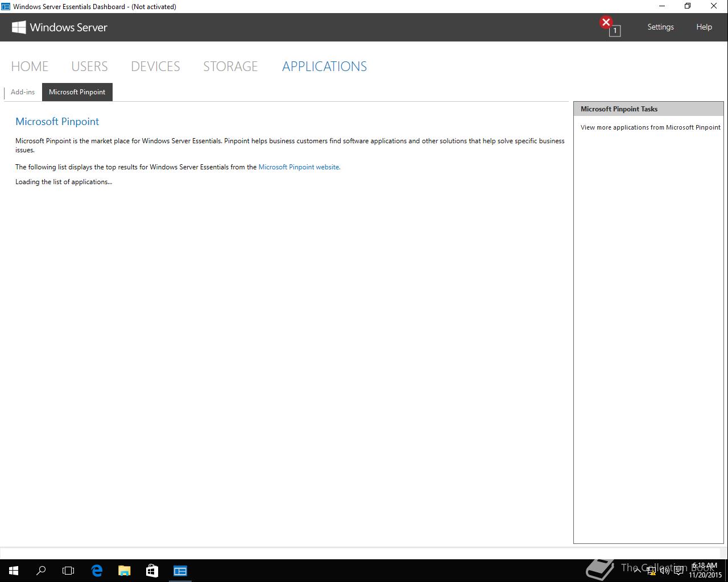Click the Microsoft Pinpoint heading
The image size is (728, 582).
pyautogui.click(x=57, y=122)
